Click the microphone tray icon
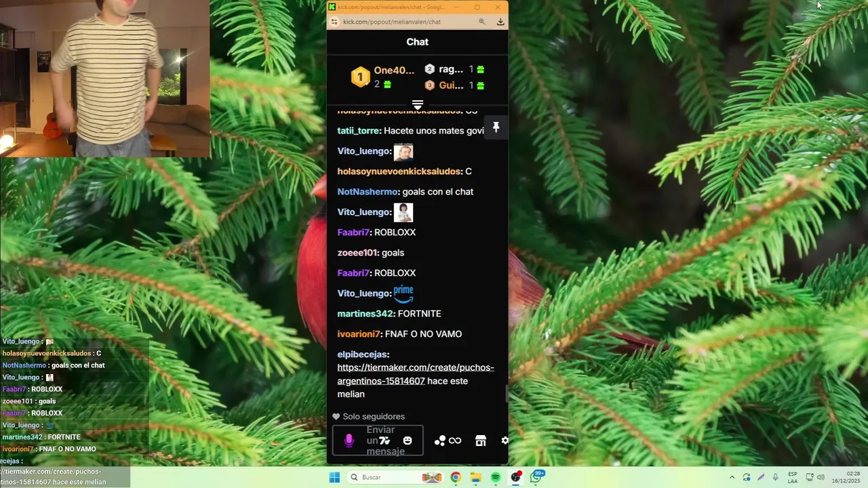Screen dimensions: 868x488 click(776, 477)
